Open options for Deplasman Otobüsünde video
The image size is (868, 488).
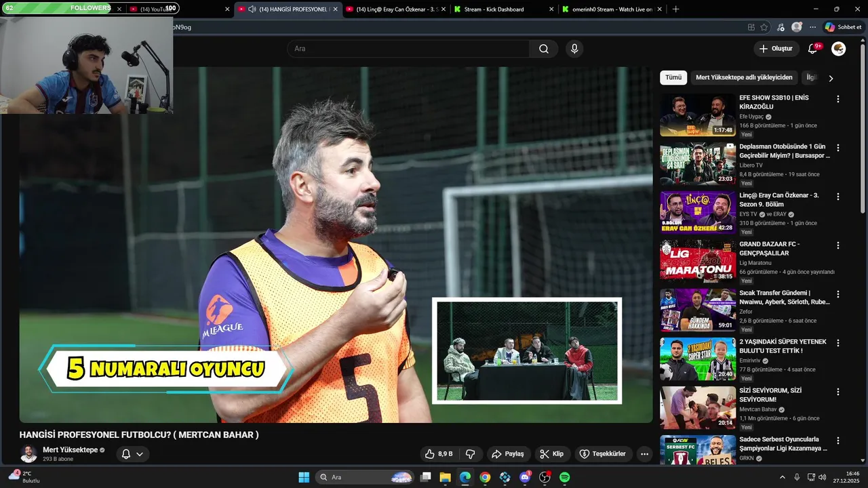coord(837,148)
